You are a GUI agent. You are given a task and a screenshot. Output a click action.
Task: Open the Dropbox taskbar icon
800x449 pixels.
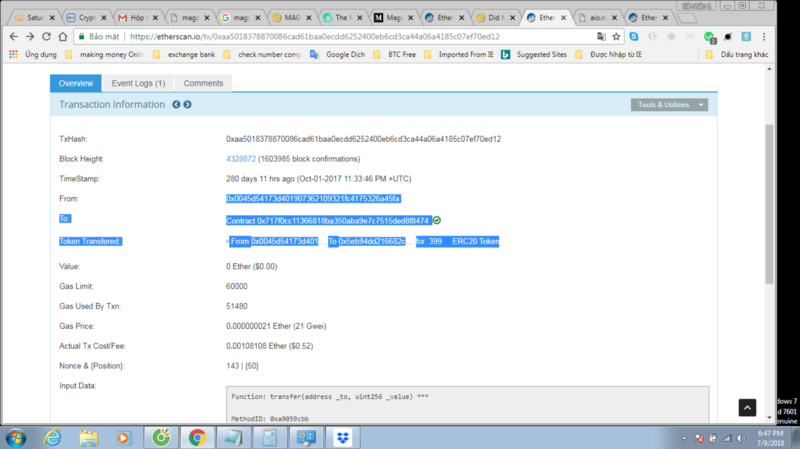342,438
